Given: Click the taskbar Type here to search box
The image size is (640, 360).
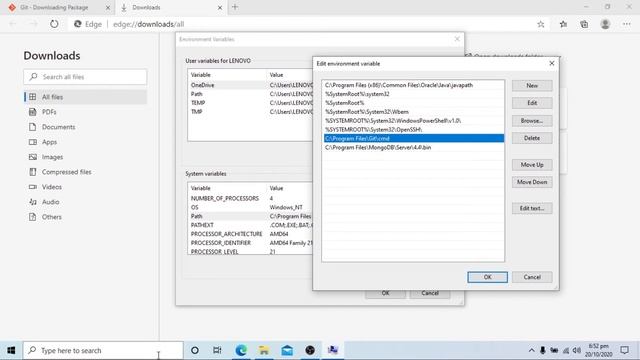Looking at the screenshot, I should click(103, 350).
